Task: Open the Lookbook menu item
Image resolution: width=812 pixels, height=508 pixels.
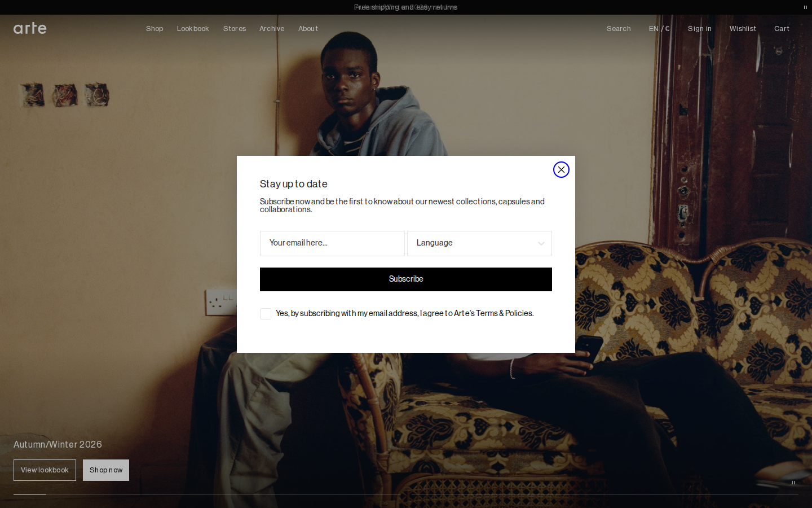Action: click(193, 29)
